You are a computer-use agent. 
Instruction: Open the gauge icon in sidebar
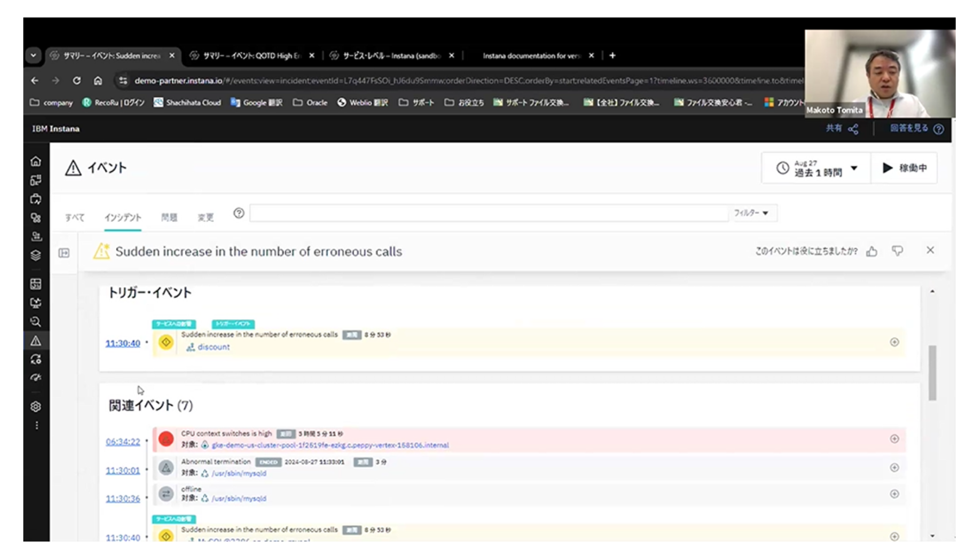pyautogui.click(x=36, y=378)
